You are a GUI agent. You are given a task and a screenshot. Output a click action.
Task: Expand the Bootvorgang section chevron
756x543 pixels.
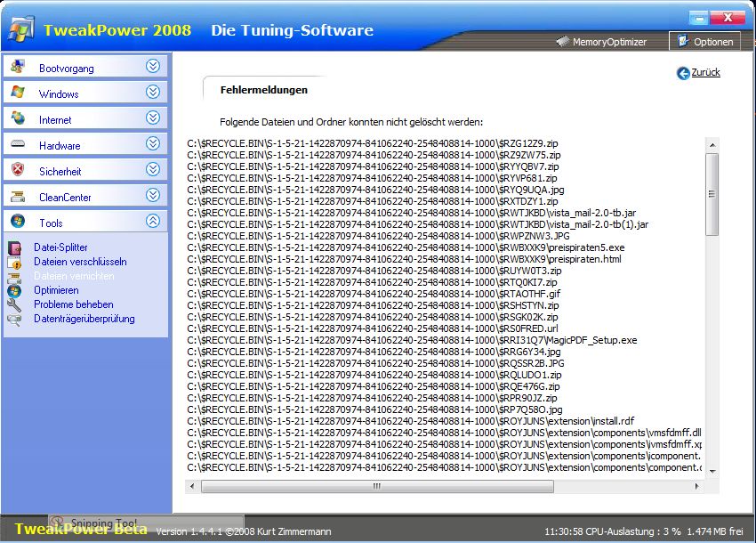tap(153, 66)
